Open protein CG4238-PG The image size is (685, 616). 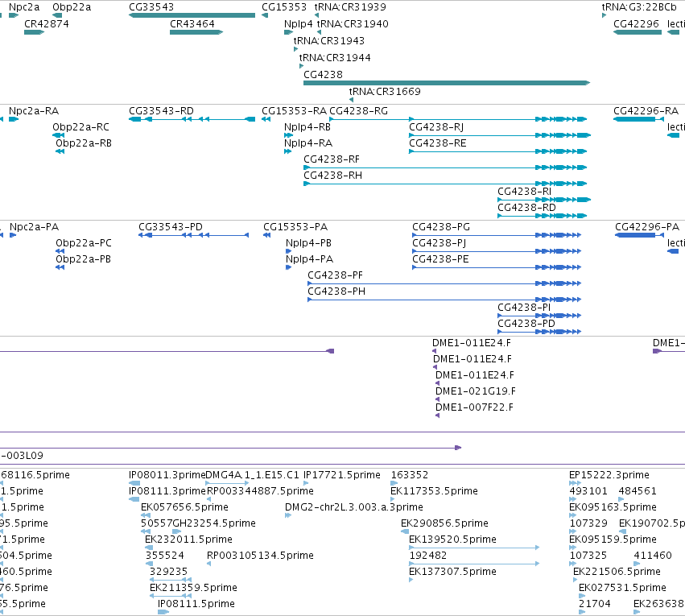[497, 235]
